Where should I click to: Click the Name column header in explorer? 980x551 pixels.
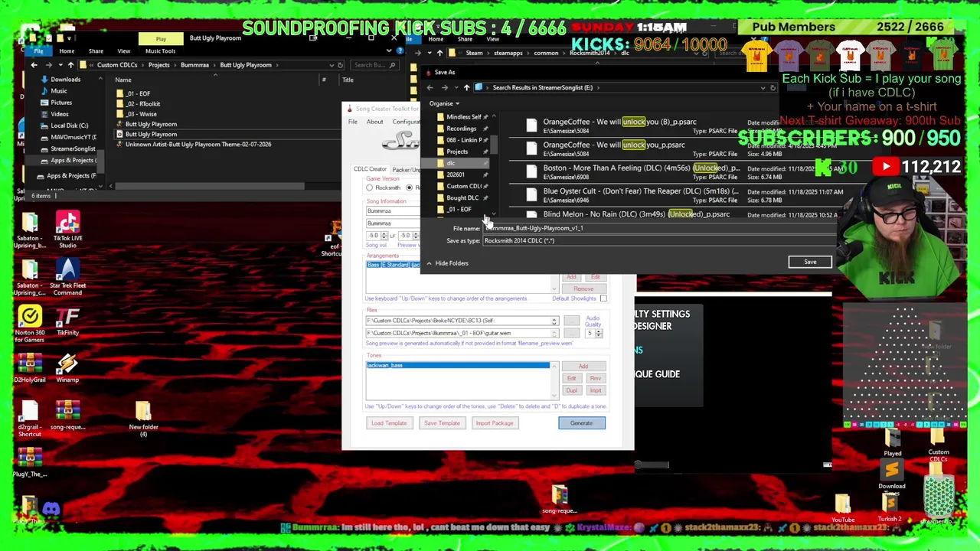123,80
